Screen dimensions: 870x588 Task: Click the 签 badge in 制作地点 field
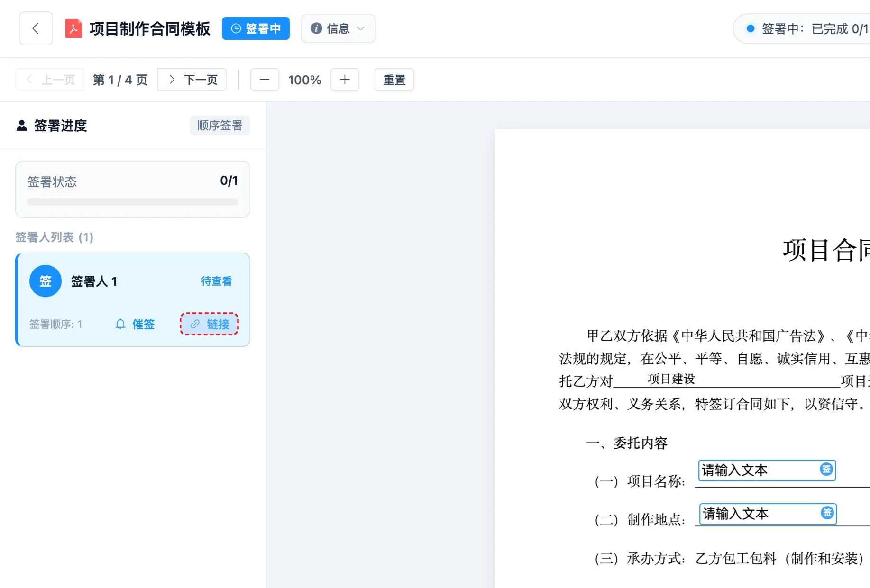point(827,512)
